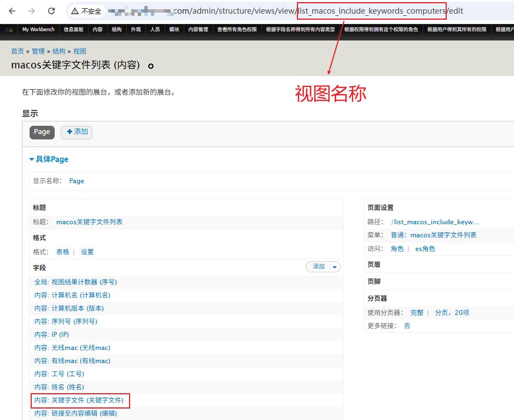Viewport: 514px width, 420px height.
Task: Reload the page with refresh icon
Action: pos(51,11)
